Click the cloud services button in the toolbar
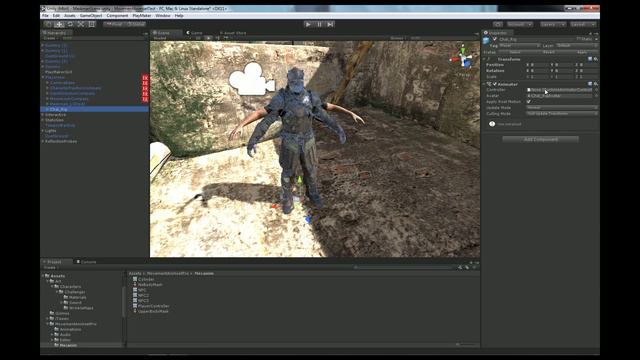 tap(498, 24)
